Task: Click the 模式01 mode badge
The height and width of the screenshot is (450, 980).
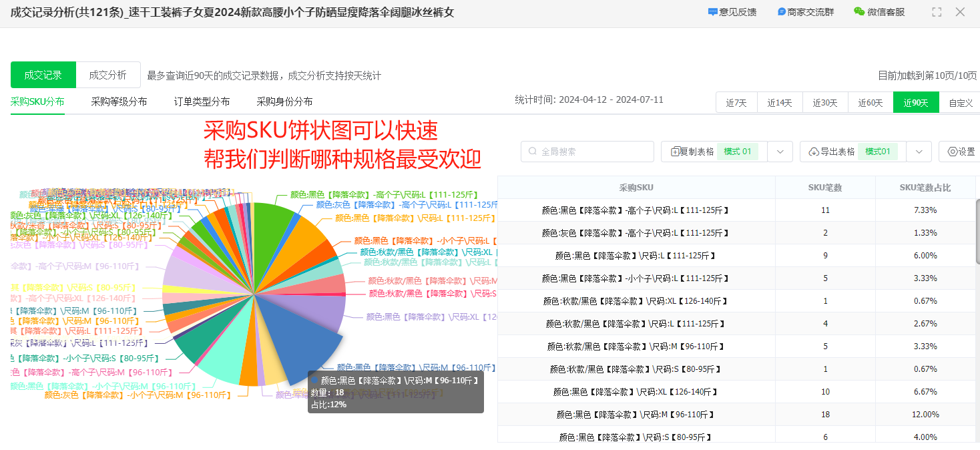Action: tap(738, 152)
